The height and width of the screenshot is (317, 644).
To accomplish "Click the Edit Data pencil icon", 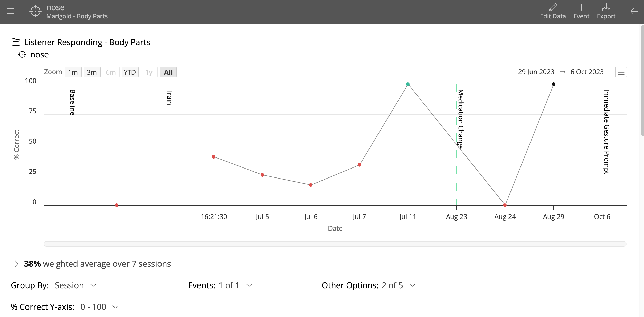I will (x=553, y=8).
